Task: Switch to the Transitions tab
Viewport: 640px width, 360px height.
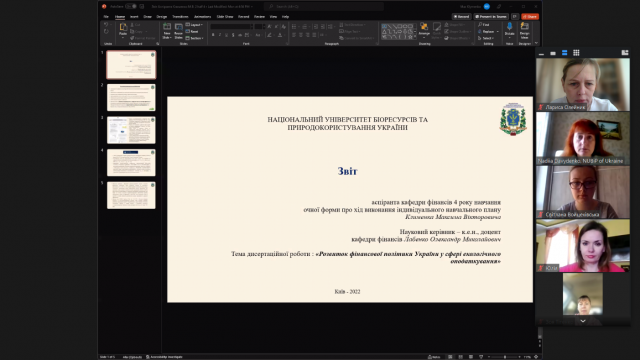Action: pos(180,17)
